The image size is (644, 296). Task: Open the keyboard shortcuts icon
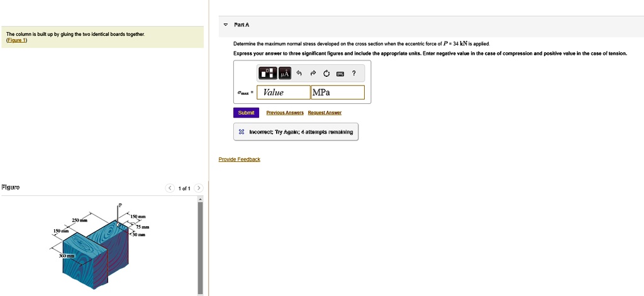point(340,74)
